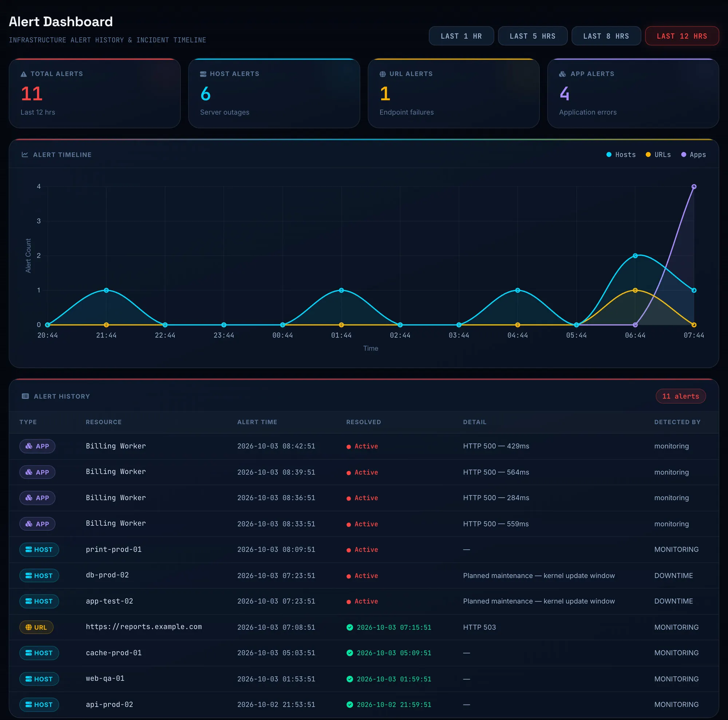The image size is (728, 720).
Task: Click the Total Alerts card showing 11
Action: 95,94
